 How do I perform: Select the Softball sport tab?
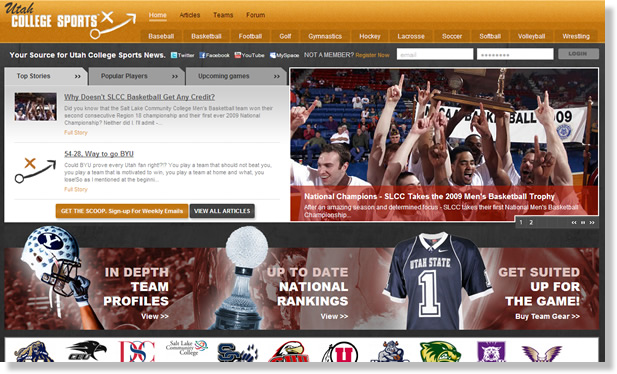(490, 36)
